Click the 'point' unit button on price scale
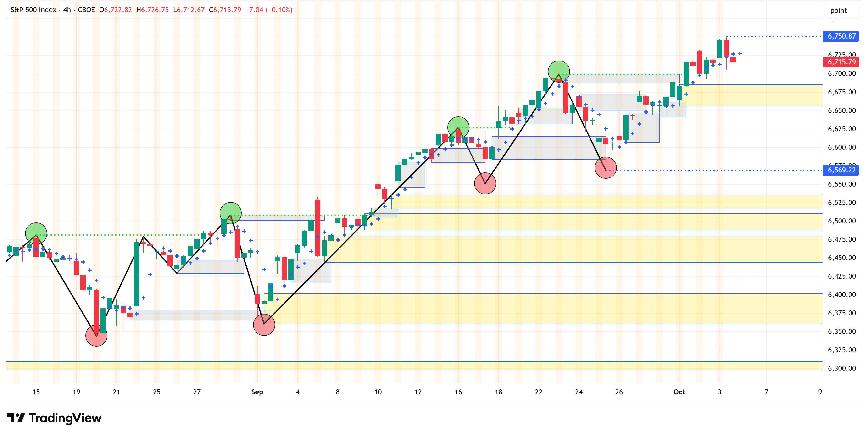The height and width of the screenshot is (436, 868). click(x=838, y=11)
